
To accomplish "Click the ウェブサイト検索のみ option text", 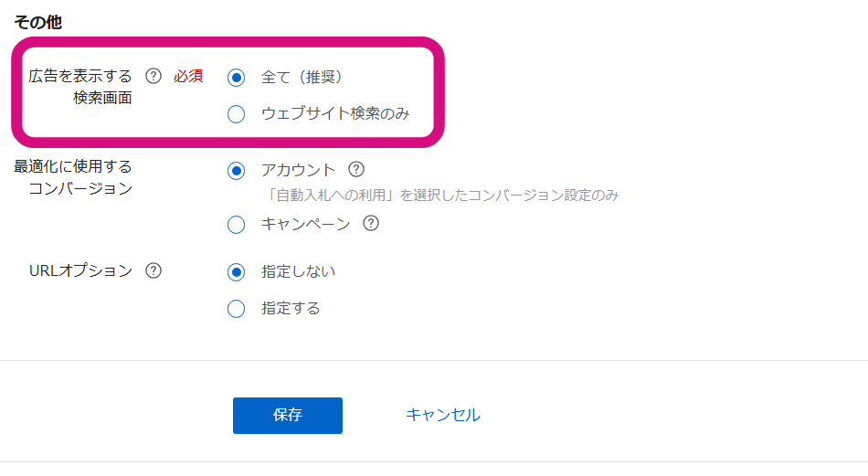I will click(335, 113).
